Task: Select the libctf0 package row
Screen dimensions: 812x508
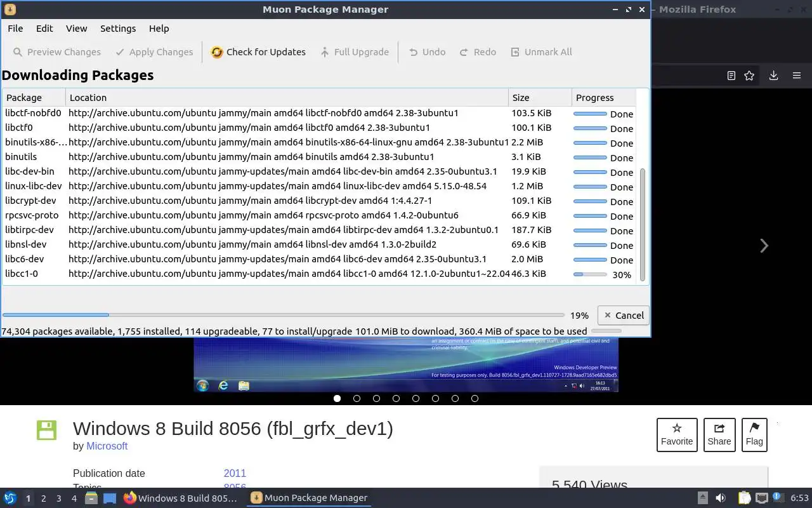Action: click(x=319, y=128)
